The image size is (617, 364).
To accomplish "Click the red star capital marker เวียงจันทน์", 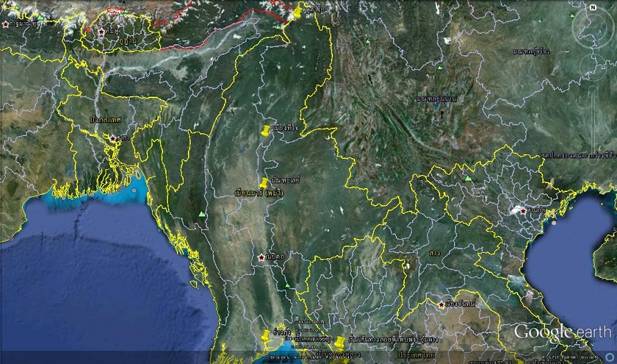I will click(442, 305).
